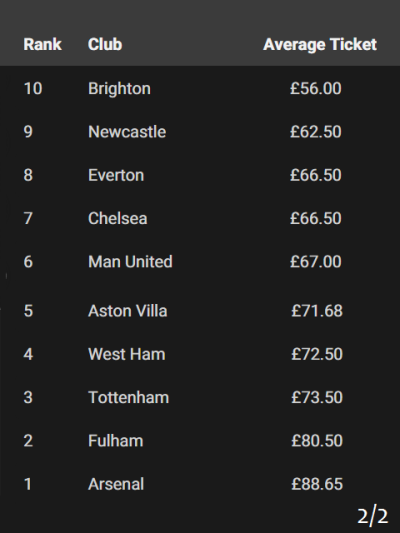This screenshot has height=533, width=400.
Task: Click Brighton's £56.00 ticket price
Action: point(316,89)
